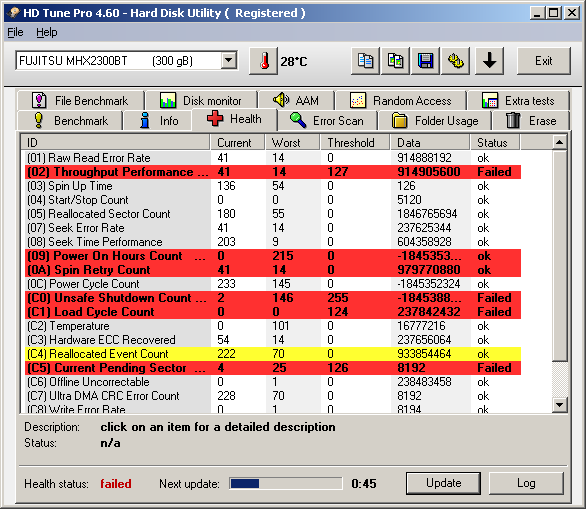The width and height of the screenshot is (586, 509).
Task: Switch to the Error Scan tab
Action: click(x=327, y=121)
